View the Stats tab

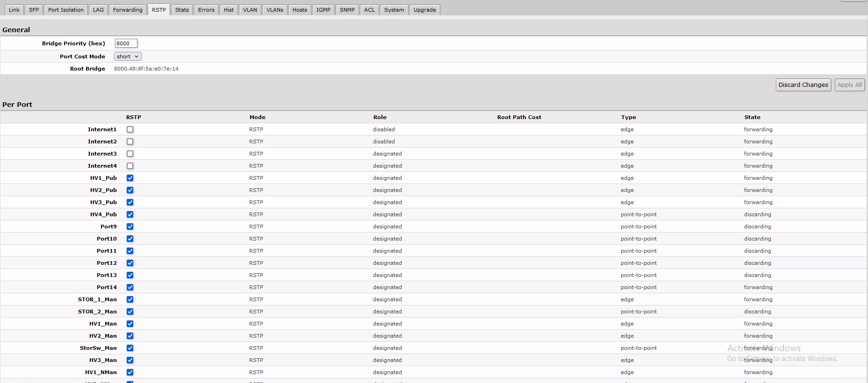coord(182,10)
